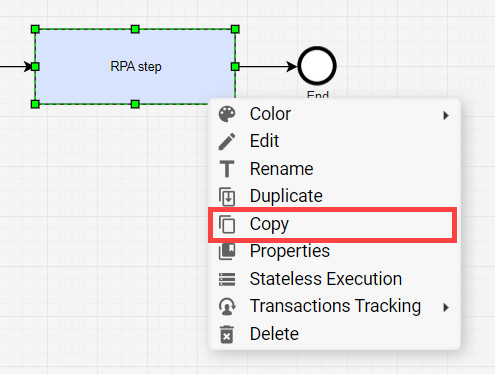Select the RPA step box
The height and width of the screenshot is (374, 495).
(135, 66)
